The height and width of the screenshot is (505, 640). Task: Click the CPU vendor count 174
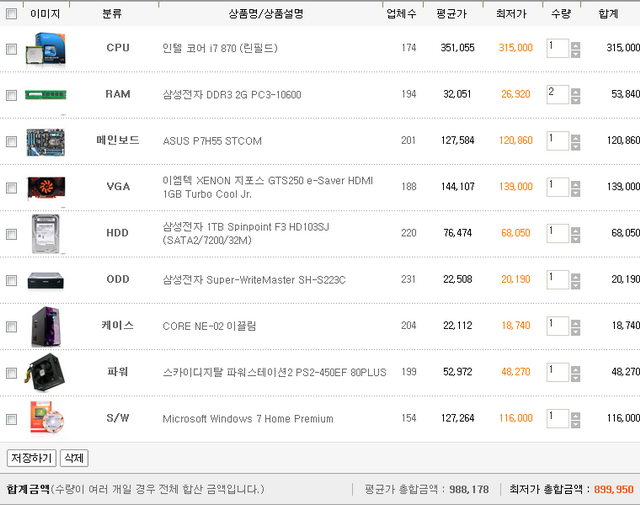point(409,48)
